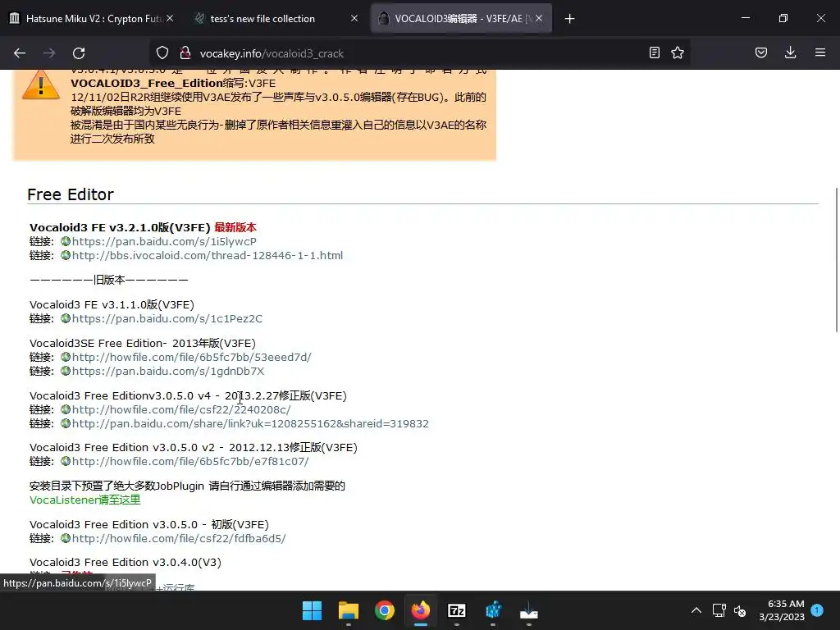
Task: Click the padlock site security icon
Action: (x=185, y=53)
